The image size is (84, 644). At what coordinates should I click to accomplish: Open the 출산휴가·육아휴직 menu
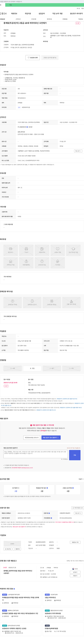(77, 13)
